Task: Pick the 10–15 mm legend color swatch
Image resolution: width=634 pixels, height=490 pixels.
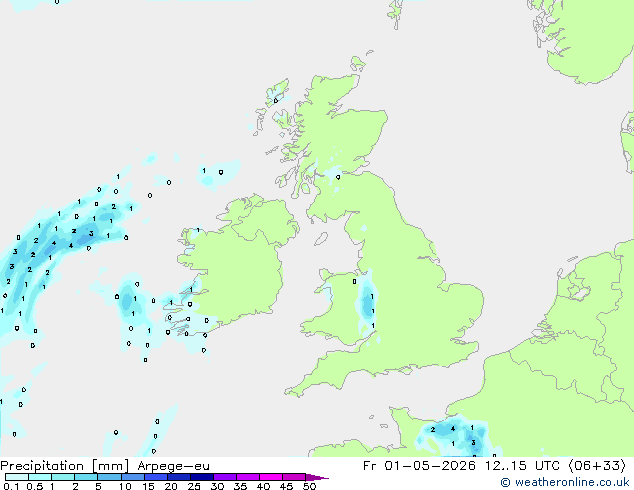Action: (x=132, y=477)
